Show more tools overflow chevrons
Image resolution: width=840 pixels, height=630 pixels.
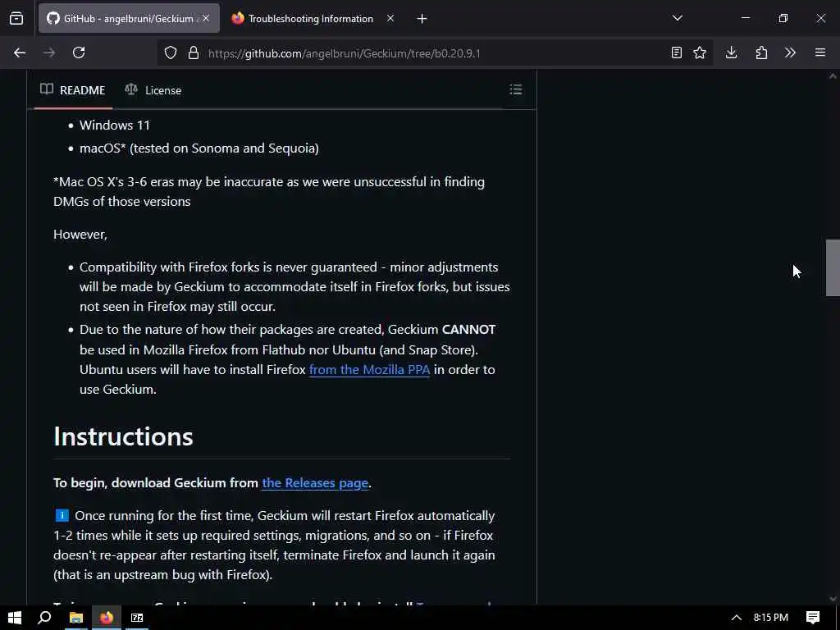coord(790,52)
